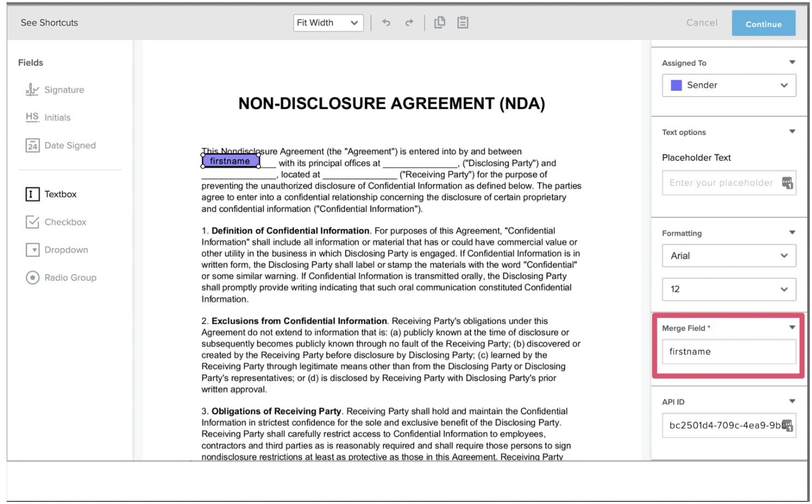Collapse the Text options section

point(792,131)
